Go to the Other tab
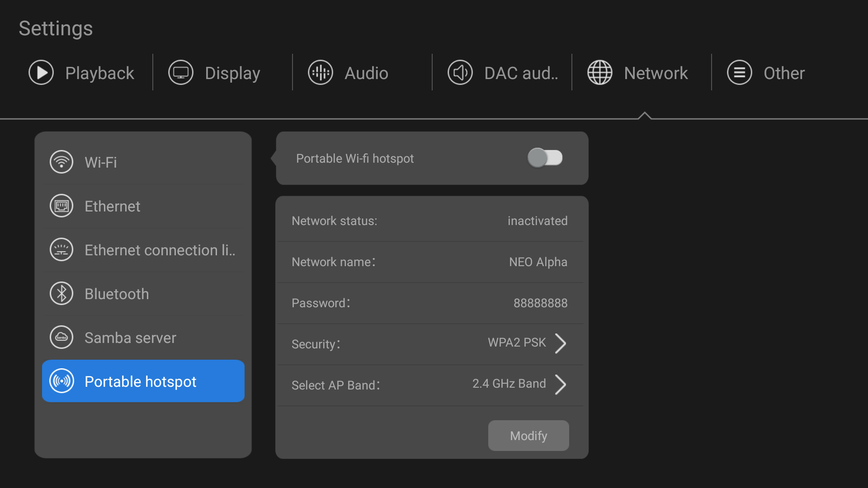This screenshot has width=868, height=488. [766, 73]
